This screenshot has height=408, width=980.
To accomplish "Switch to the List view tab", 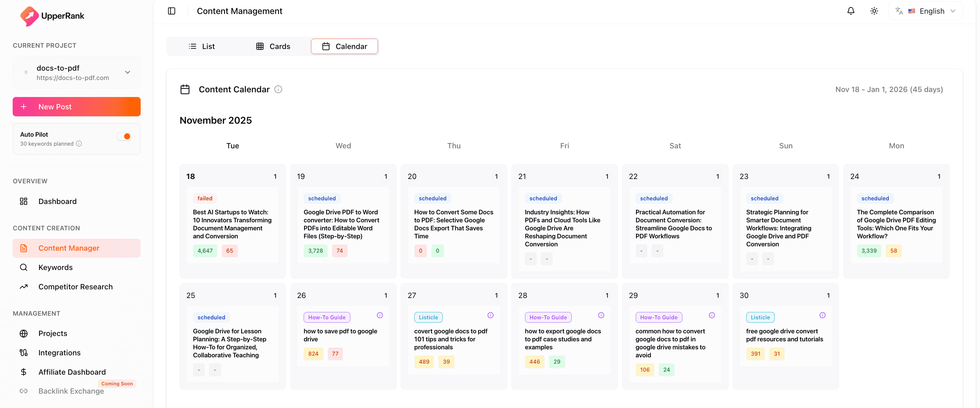I will click(202, 46).
